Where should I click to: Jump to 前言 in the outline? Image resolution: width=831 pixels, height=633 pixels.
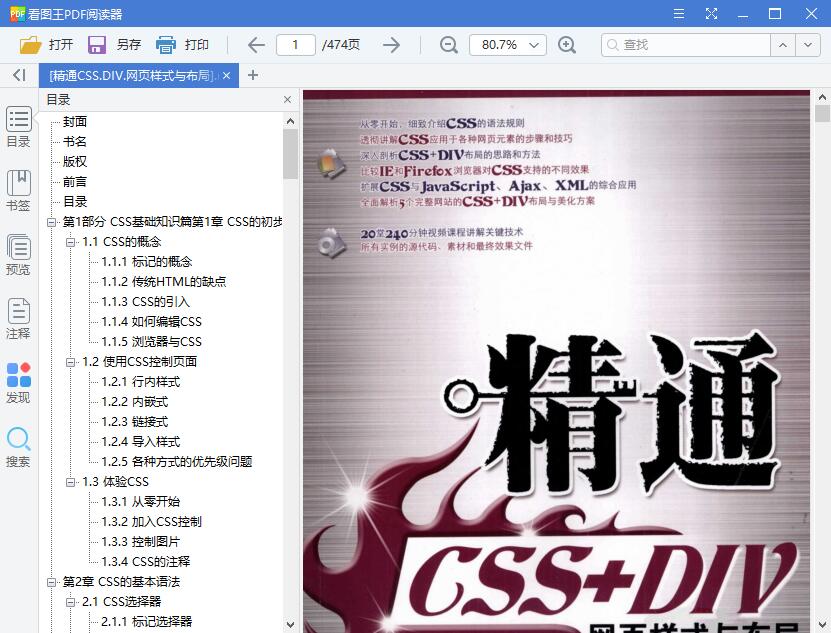[75, 182]
